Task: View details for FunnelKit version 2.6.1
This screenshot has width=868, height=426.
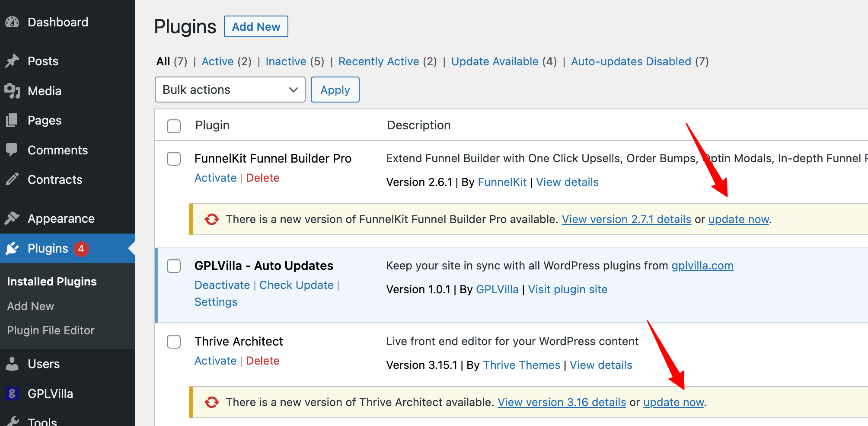Action: point(567,182)
